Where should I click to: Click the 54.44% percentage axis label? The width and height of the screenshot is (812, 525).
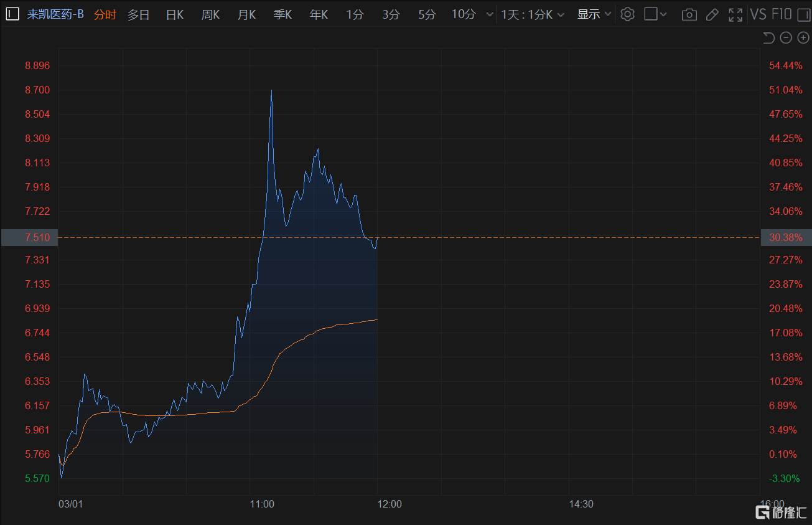786,65
